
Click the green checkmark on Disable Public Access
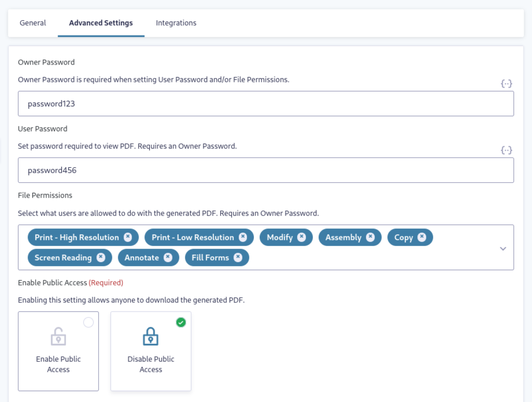(180, 322)
